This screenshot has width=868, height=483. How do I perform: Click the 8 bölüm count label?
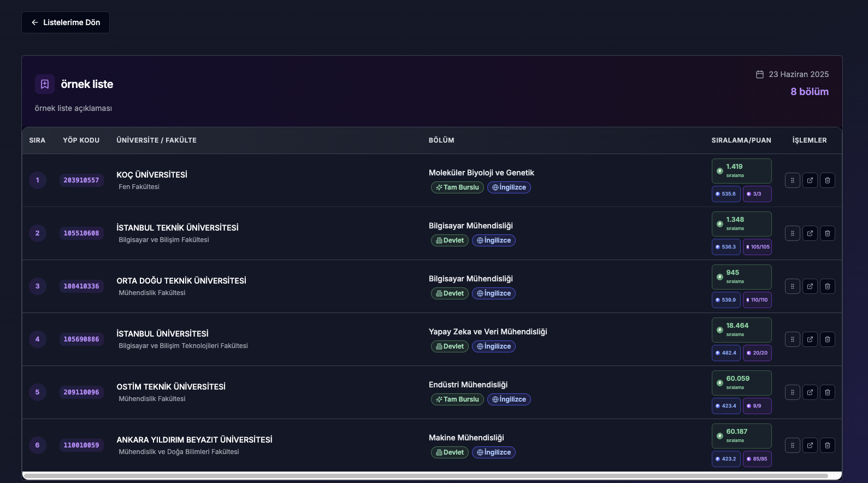click(810, 92)
